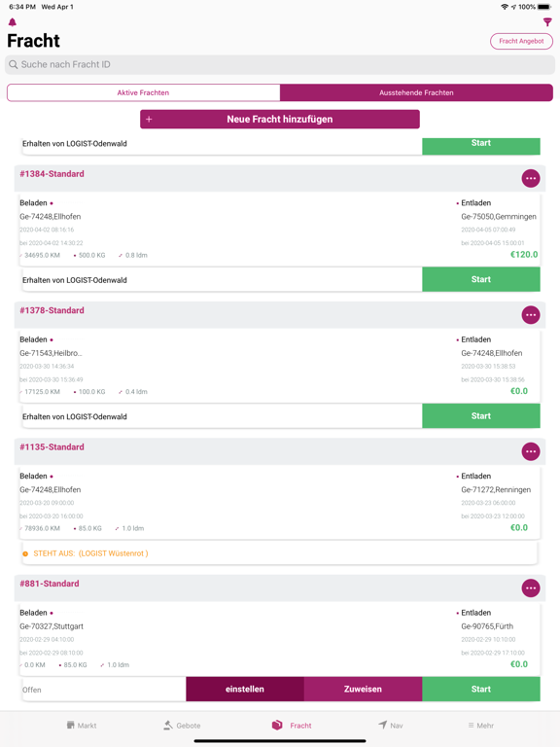
Task: Open the Mehr menu tab
Action: click(x=481, y=725)
